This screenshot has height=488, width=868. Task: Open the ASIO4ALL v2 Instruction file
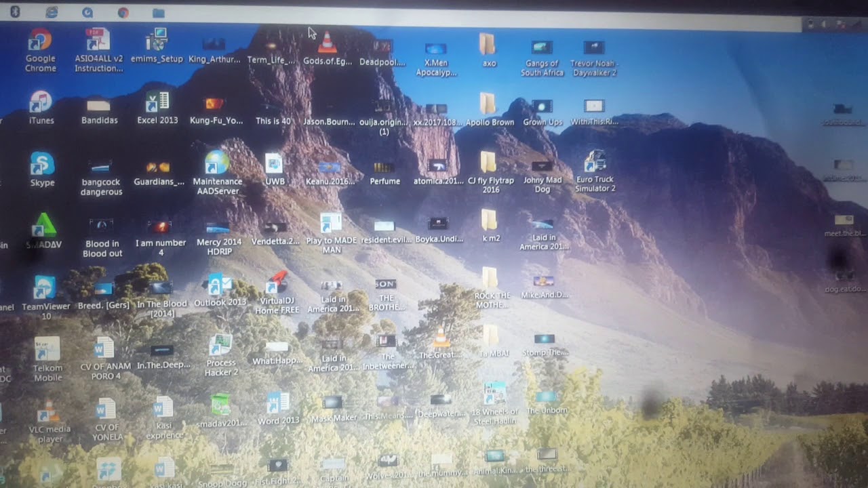[99, 50]
